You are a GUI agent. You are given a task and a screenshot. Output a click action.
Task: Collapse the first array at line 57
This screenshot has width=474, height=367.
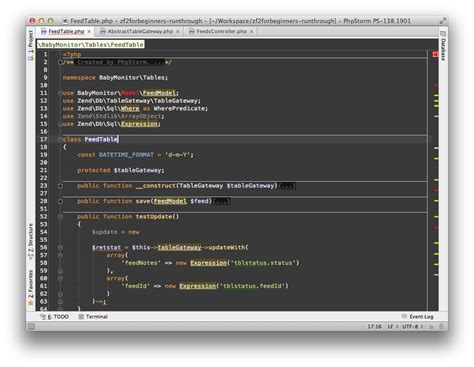pyautogui.click(x=60, y=255)
